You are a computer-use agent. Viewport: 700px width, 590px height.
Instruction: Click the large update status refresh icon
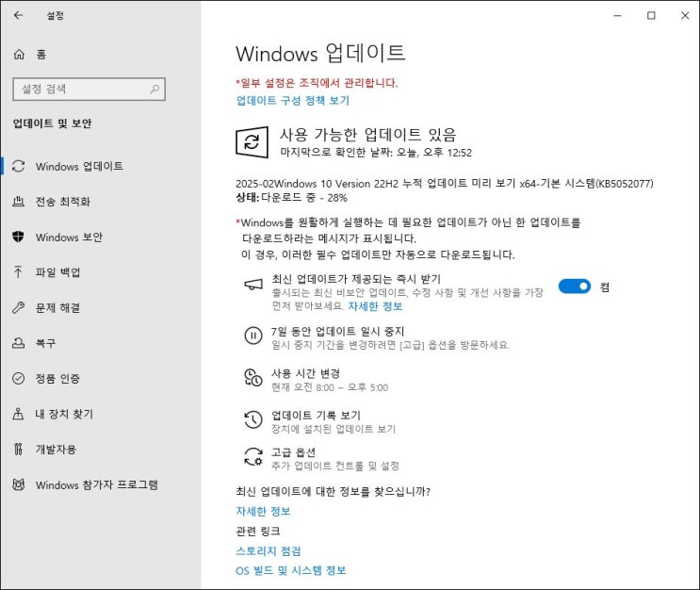[x=252, y=142]
